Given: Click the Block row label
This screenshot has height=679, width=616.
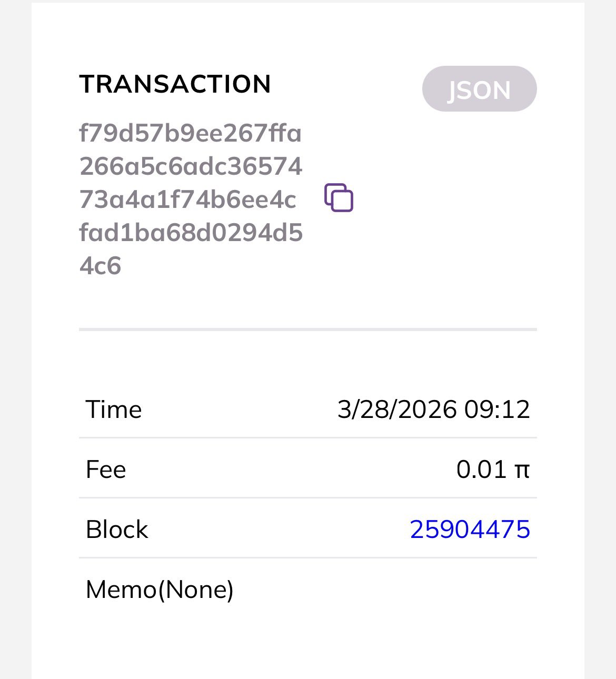Looking at the screenshot, I should tap(117, 529).
